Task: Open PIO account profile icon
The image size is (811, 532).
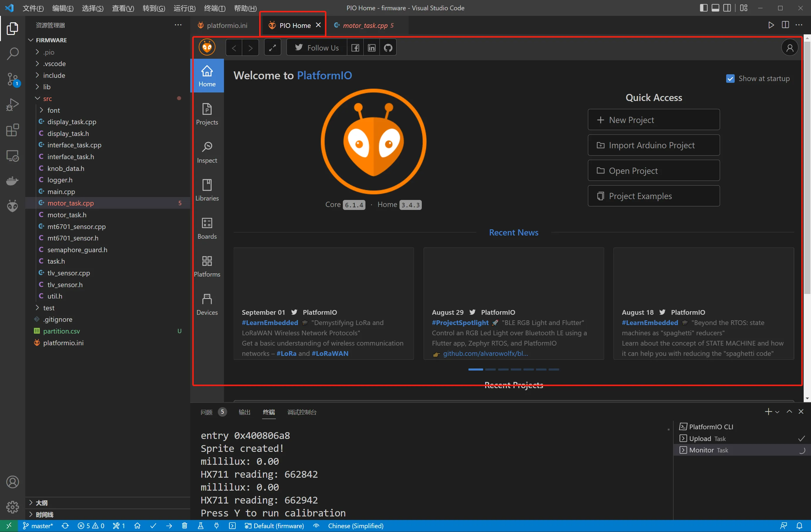Action: (790, 48)
